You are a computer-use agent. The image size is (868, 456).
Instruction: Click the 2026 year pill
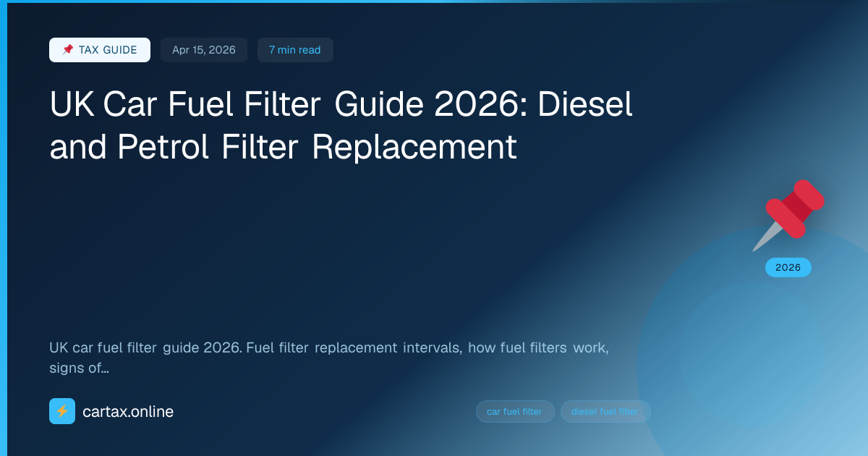tap(788, 267)
